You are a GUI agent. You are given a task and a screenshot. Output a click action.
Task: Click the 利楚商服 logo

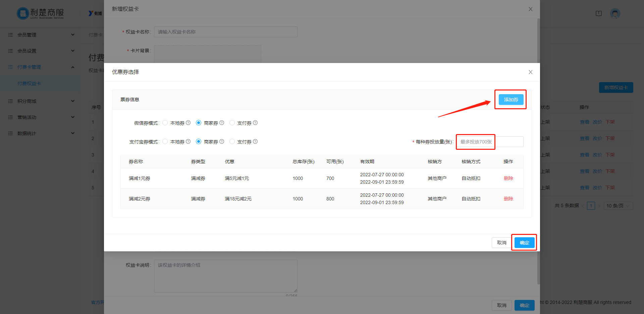click(40, 13)
